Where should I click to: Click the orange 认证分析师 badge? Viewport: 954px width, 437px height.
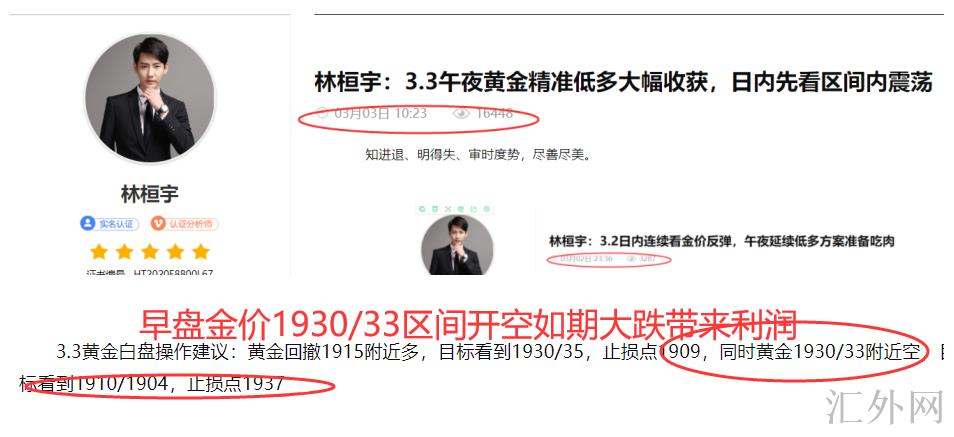coord(184,223)
